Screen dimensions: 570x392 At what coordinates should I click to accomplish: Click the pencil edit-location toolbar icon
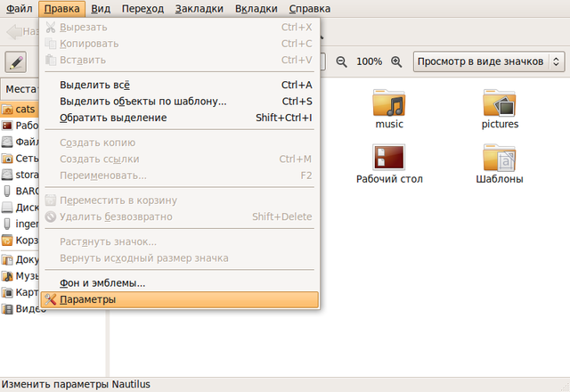click(16, 61)
